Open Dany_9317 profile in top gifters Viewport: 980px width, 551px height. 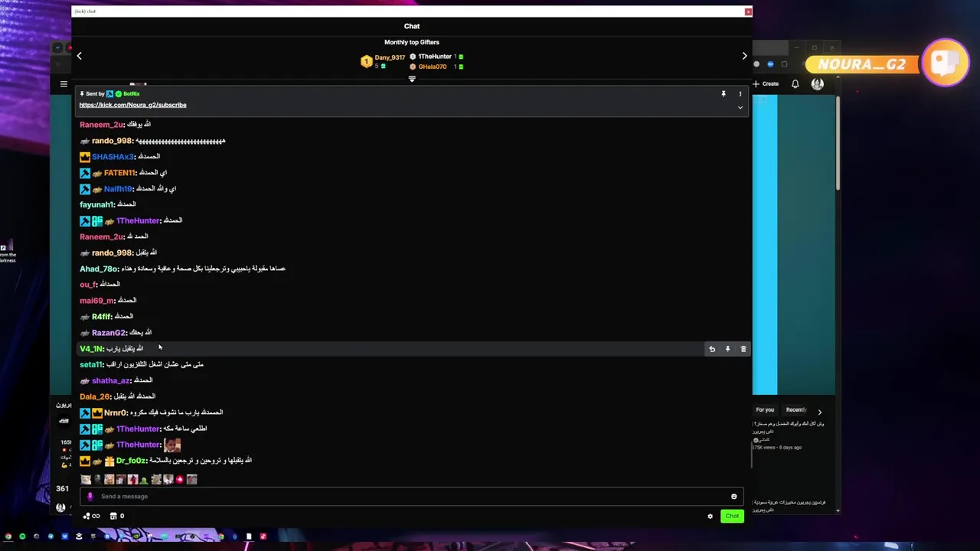390,57
